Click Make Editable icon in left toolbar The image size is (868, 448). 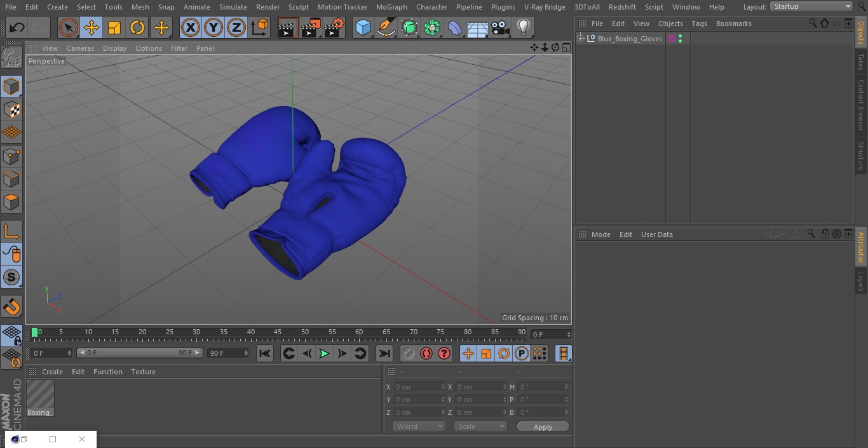coord(11,57)
